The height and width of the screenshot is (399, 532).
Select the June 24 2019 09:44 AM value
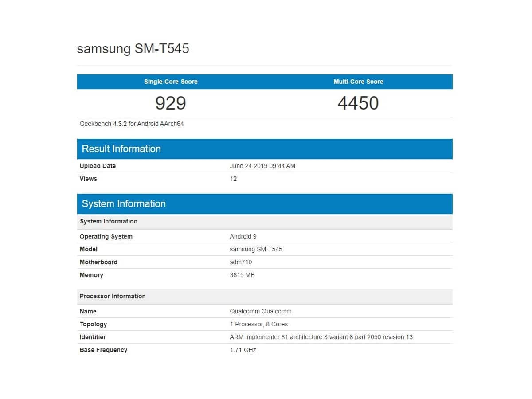click(262, 166)
